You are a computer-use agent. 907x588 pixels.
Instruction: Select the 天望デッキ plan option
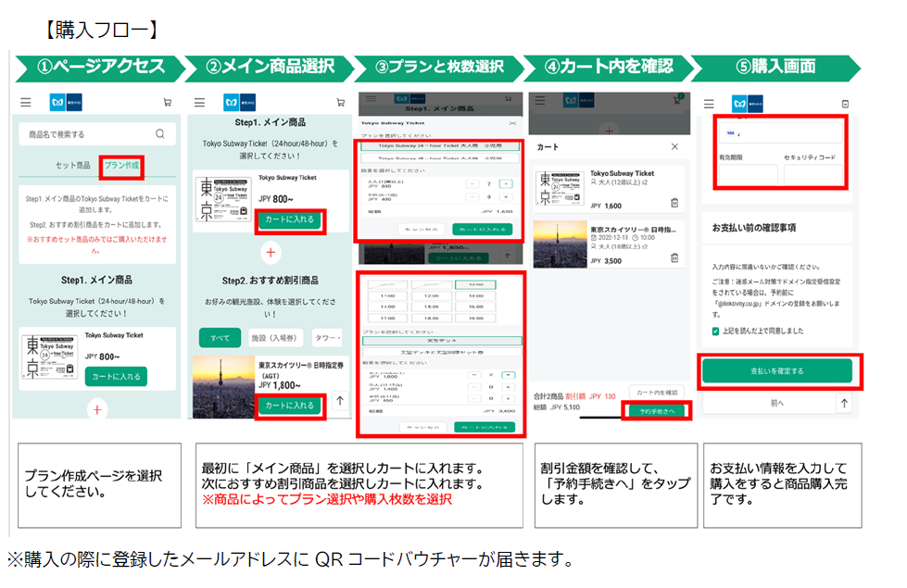click(442, 341)
